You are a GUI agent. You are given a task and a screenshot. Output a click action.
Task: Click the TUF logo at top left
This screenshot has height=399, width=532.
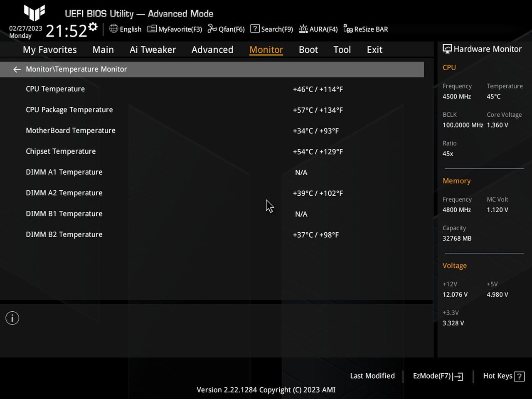pos(34,12)
